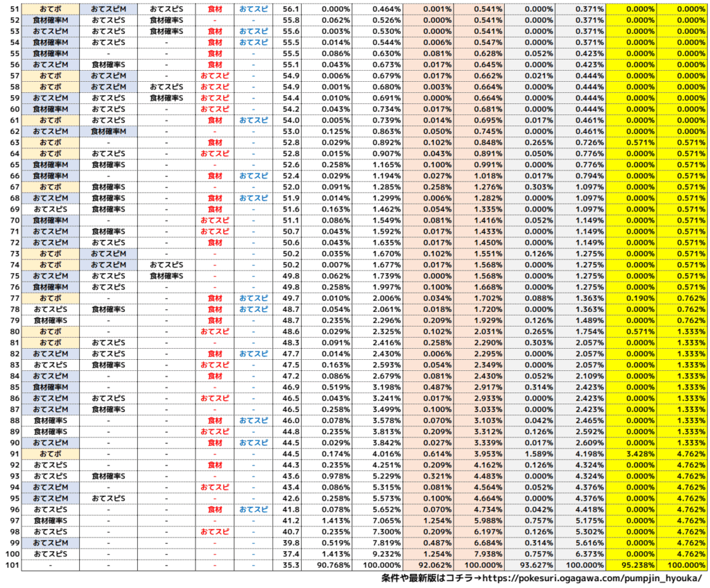The width and height of the screenshot is (710, 588).
Task: Click the 90.768% cell in the last row
Action: tap(326, 565)
